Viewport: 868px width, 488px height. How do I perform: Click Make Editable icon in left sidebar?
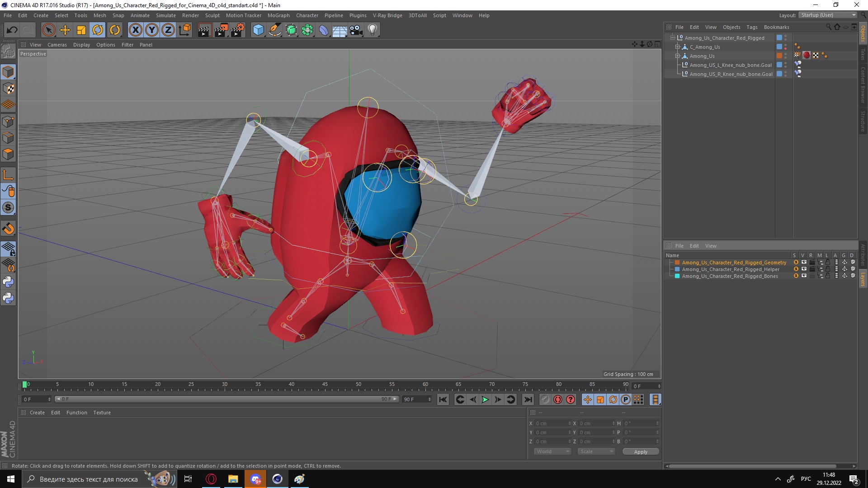(x=8, y=51)
